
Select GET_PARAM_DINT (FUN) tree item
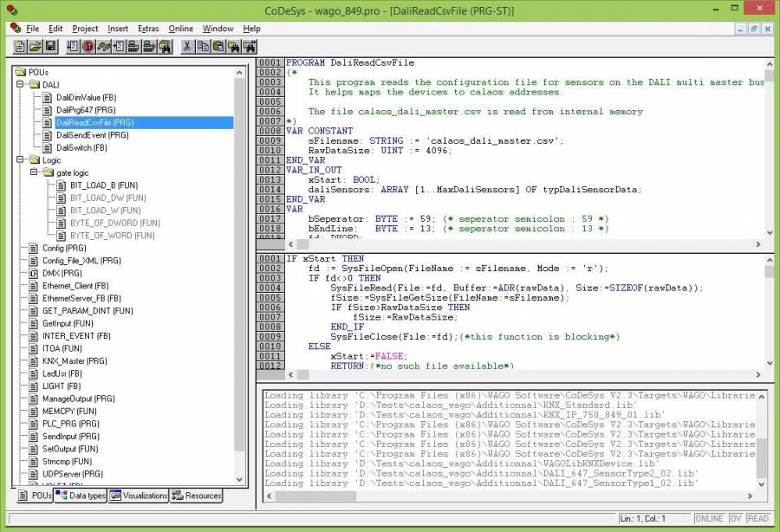click(x=88, y=311)
